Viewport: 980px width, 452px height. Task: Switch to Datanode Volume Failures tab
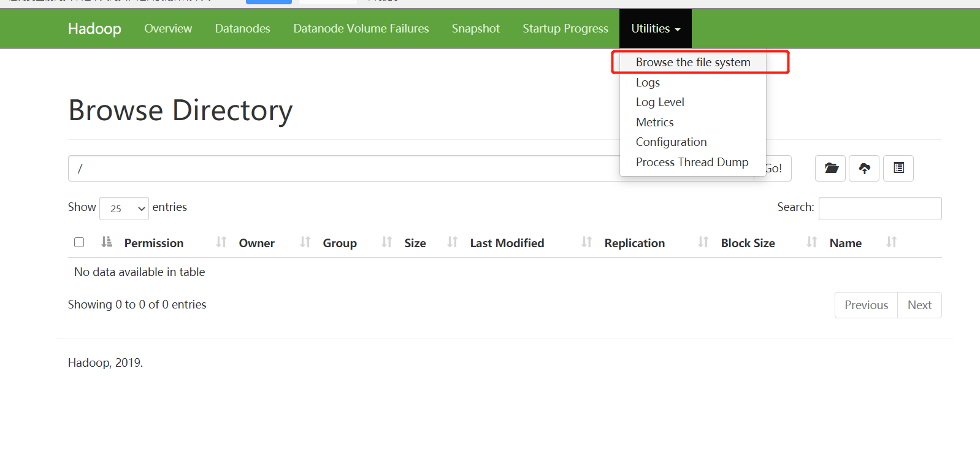point(361,29)
